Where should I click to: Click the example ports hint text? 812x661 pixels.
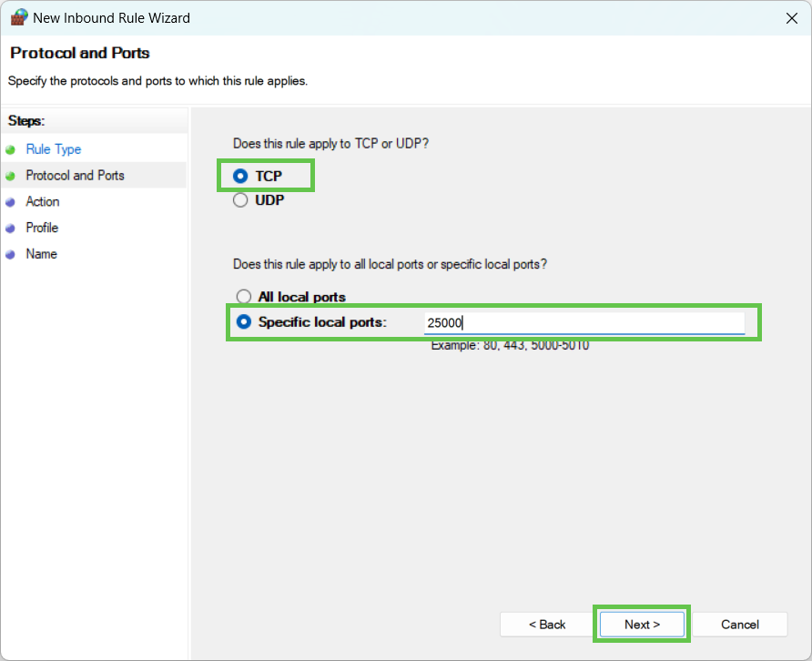[510, 346]
